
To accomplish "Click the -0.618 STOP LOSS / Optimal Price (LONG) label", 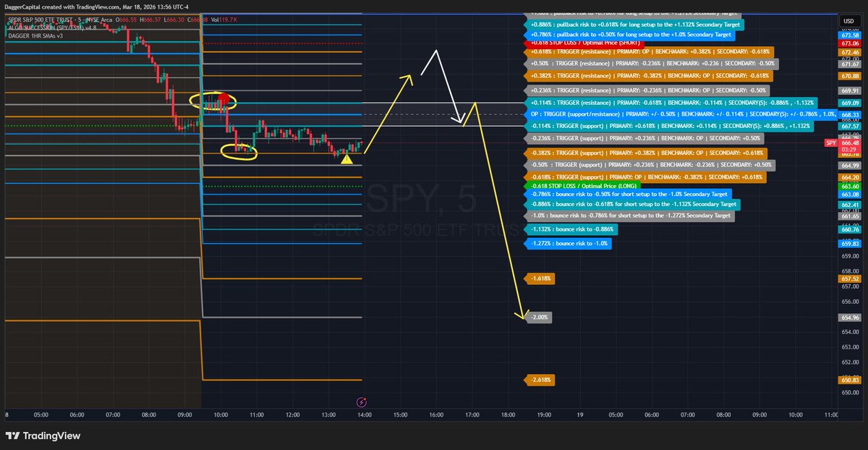I will tap(582, 186).
